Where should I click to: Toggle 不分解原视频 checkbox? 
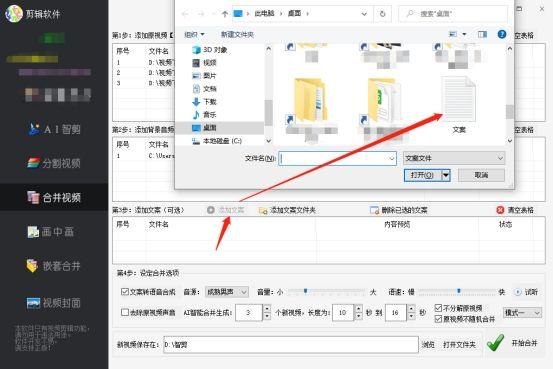pyautogui.click(x=438, y=308)
